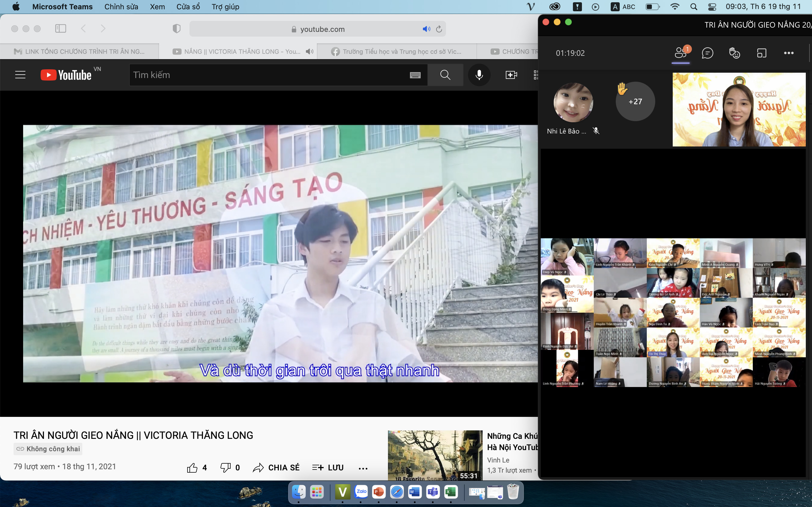Screen dimensions: 812x507
Task: Open the Teams rooms icon
Action: (762, 53)
